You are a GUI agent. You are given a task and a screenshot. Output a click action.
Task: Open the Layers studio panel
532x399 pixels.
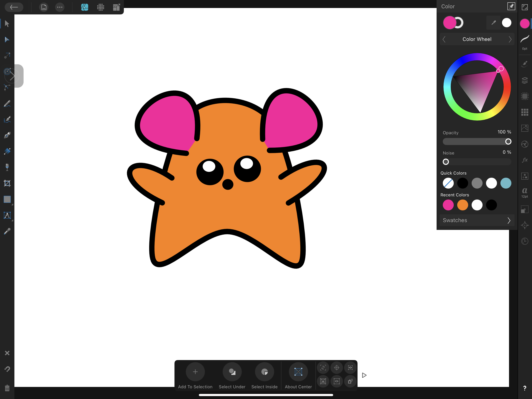pyautogui.click(x=525, y=80)
